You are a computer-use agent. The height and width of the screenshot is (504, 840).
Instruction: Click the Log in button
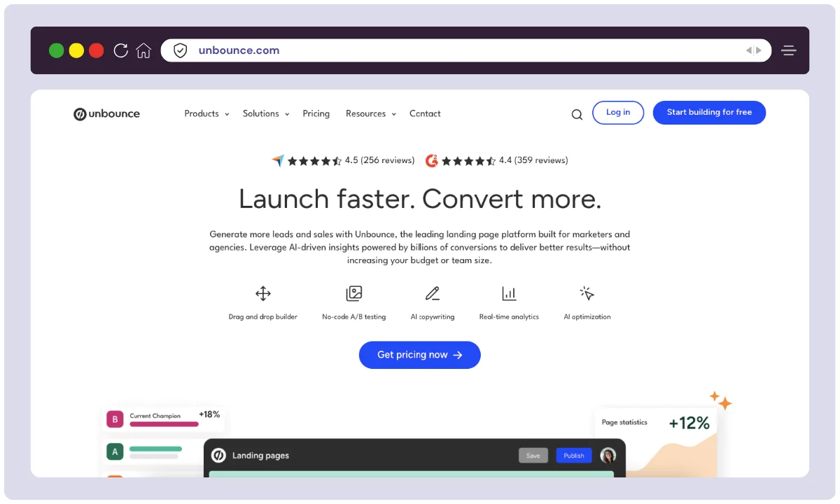click(x=618, y=113)
